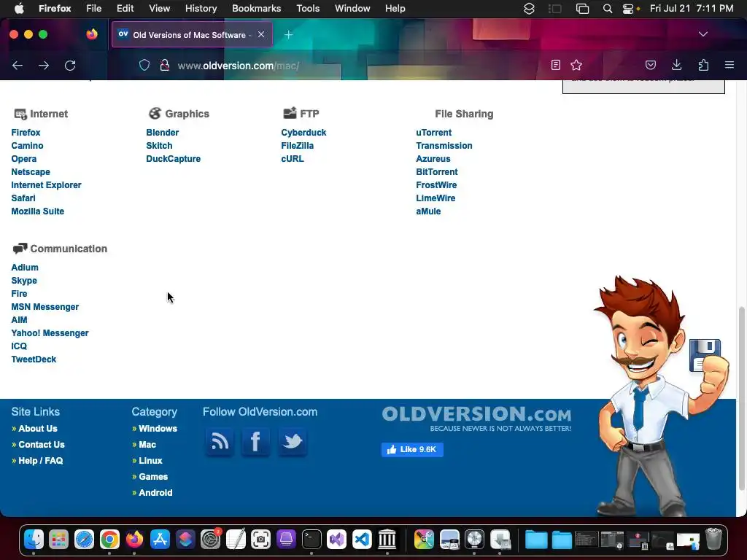Open the Android category link
The width and height of the screenshot is (747, 560).
(155, 493)
